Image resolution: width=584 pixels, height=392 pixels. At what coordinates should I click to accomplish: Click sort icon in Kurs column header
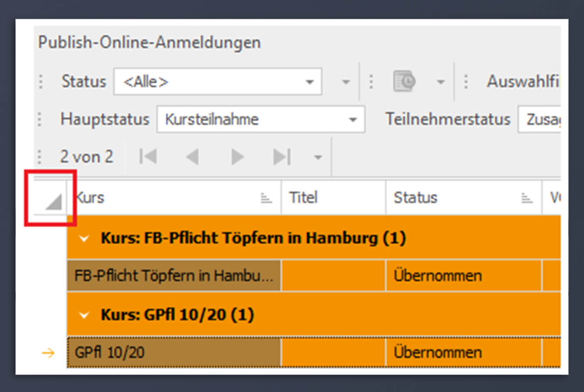click(x=266, y=199)
